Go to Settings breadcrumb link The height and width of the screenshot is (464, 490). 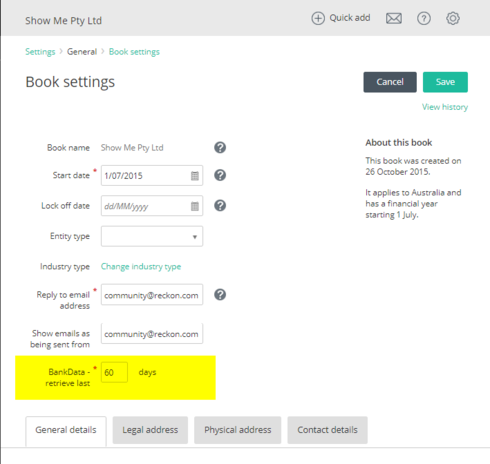coord(40,52)
